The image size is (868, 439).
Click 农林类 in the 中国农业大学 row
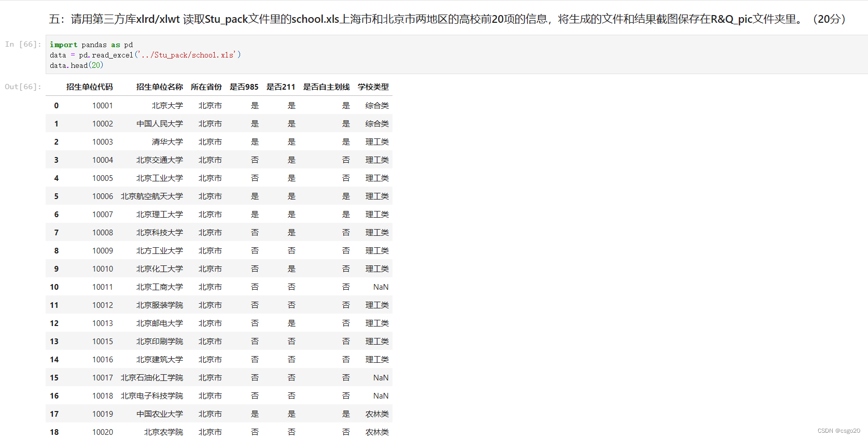coord(377,414)
